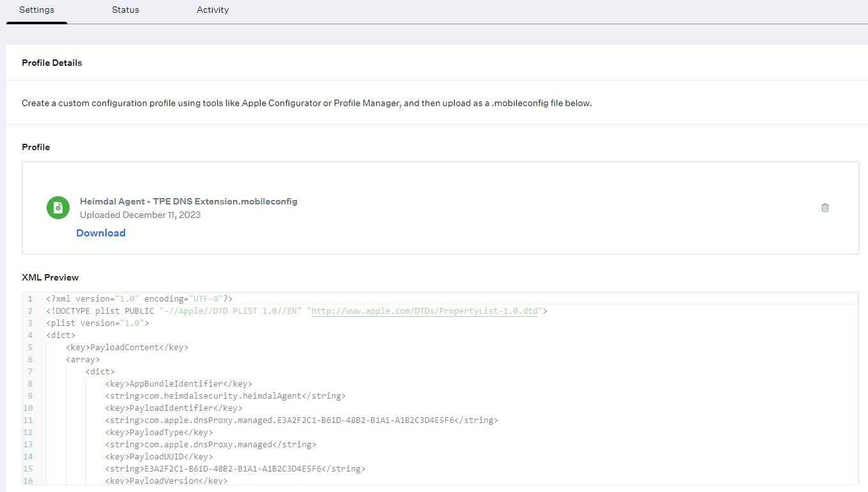Click the com.heimdalsecurity.heimdalAgent string line

click(225, 396)
